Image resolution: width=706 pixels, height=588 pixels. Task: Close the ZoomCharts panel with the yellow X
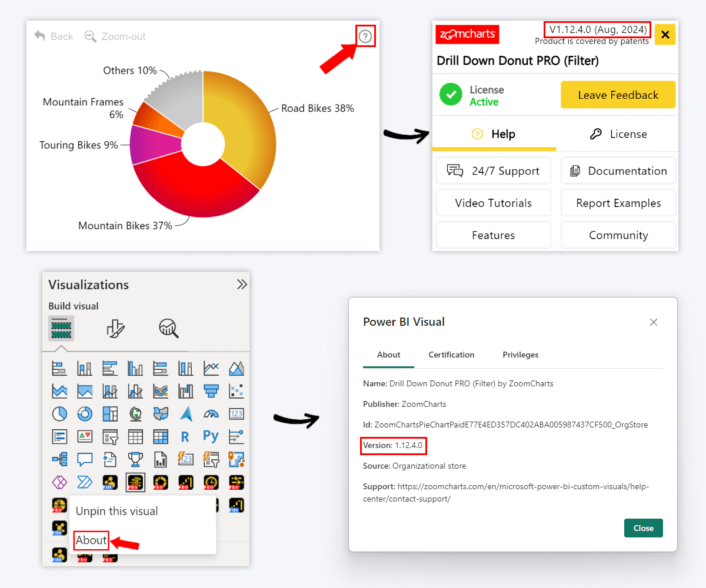click(665, 35)
